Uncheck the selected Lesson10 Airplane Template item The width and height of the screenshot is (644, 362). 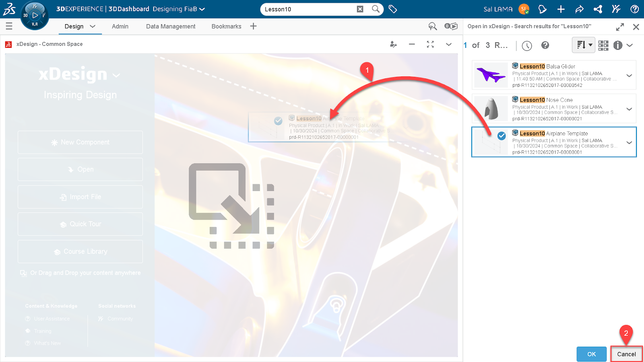coord(502,136)
